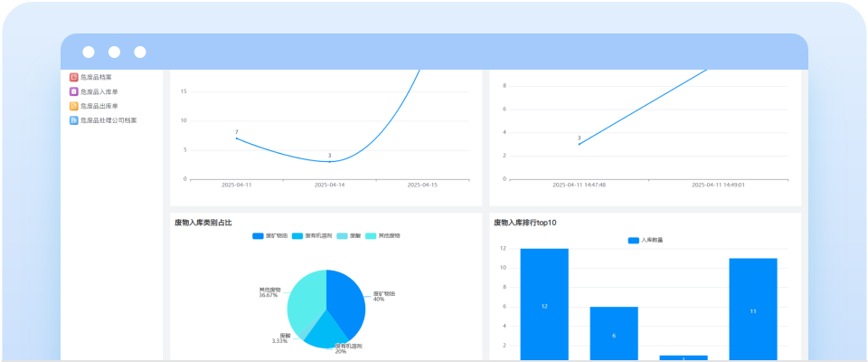Click the data point above 2025-04-11 14:47:48
868x362 pixels.
579,144
